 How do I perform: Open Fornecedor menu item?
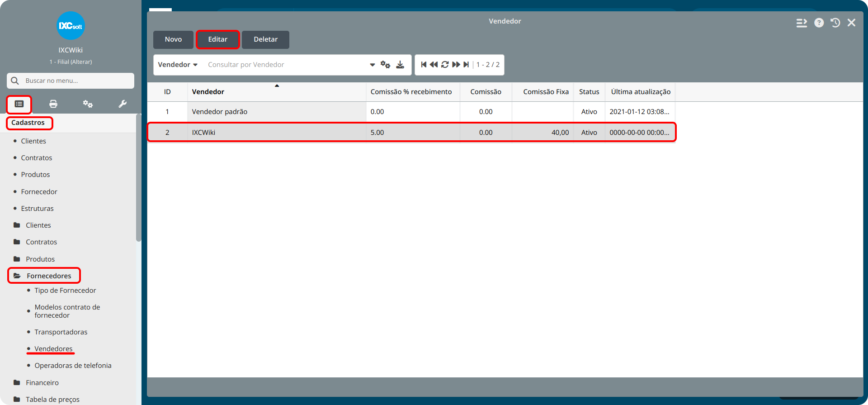(x=39, y=192)
